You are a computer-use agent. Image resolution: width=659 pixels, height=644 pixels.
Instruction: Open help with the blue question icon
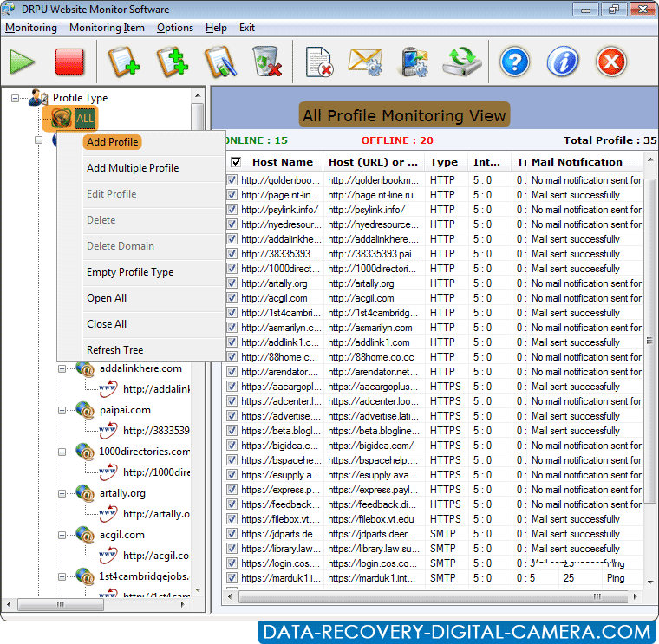(x=514, y=62)
